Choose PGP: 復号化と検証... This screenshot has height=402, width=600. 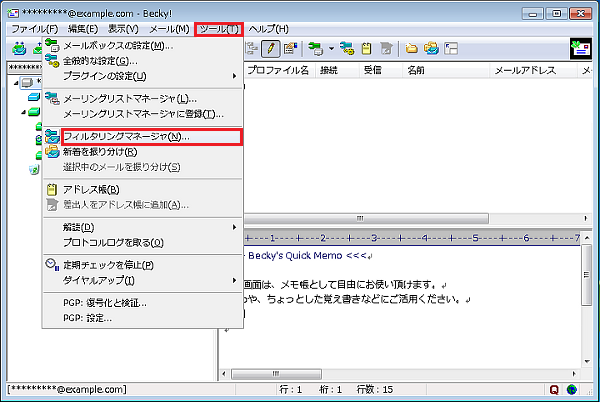(x=143, y=303)
